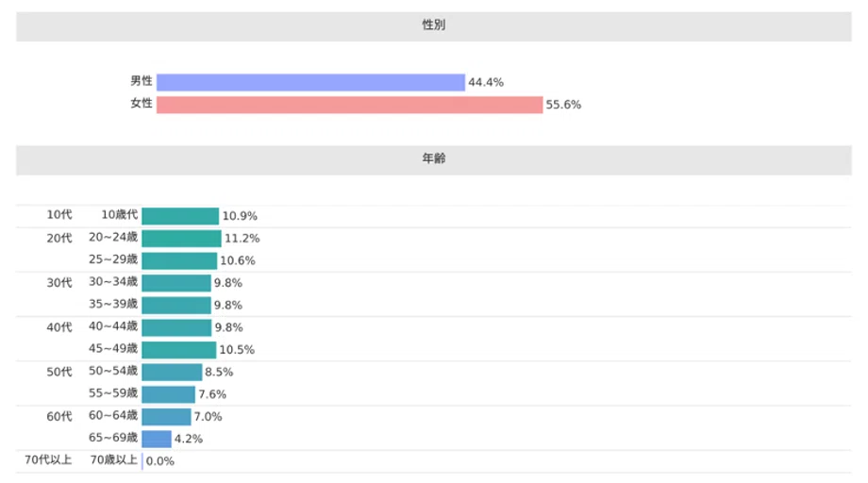The height and width of the screenshot is (483, 868).
Task: Click the 65~69歳 bar
Action: tap(156, 439)
